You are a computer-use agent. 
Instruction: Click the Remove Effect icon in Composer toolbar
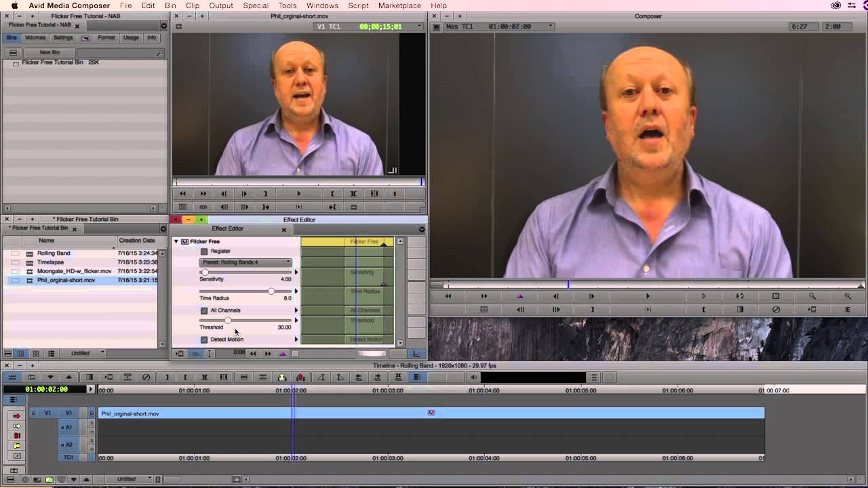(776, 310)
